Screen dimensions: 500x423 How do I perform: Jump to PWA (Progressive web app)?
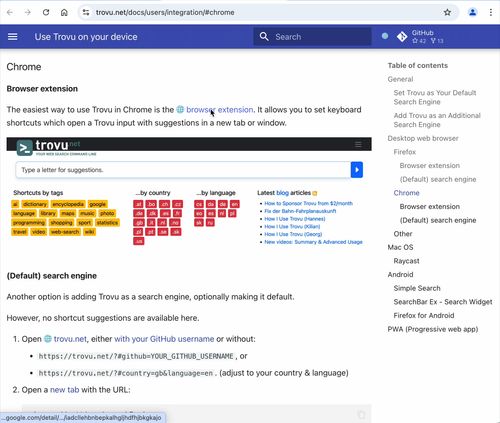point(433,329)
